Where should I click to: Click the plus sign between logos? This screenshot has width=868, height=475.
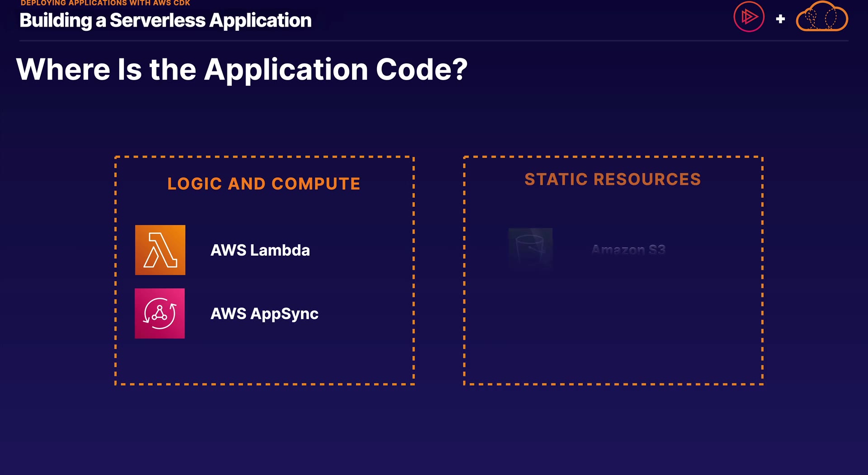[780, 19]
